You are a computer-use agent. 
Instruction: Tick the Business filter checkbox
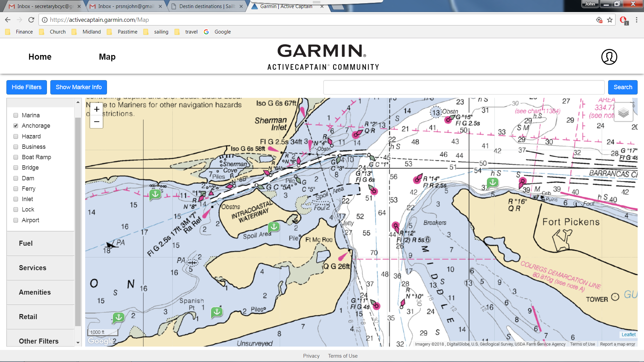[x=16, y=147]
